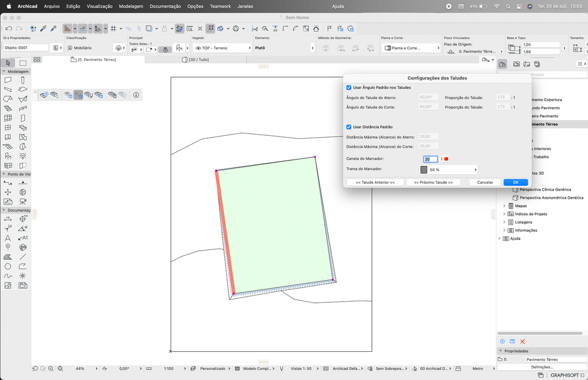Go to Talude Anterior

point(375,182)
